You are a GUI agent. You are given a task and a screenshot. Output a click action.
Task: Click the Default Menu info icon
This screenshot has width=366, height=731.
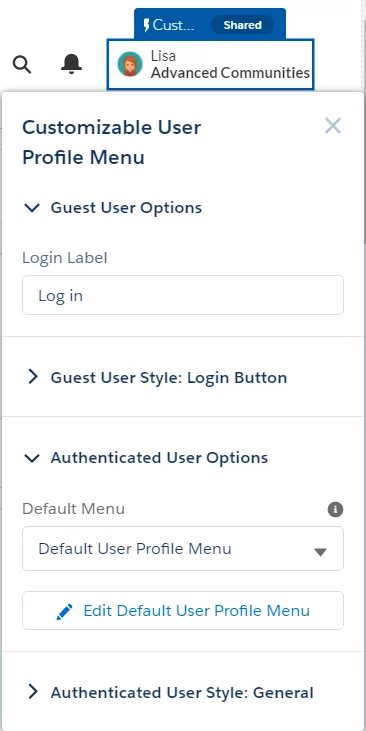tap(335, 510)
